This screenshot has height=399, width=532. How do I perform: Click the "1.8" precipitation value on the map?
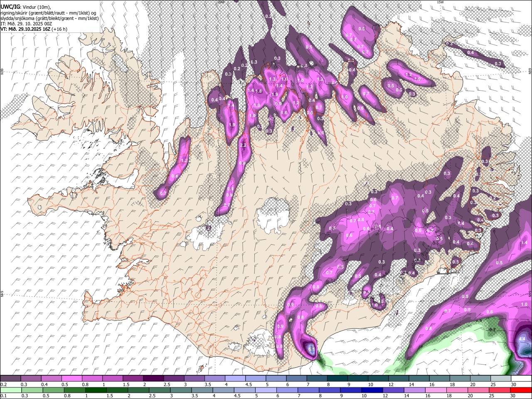tap(259, 91)
